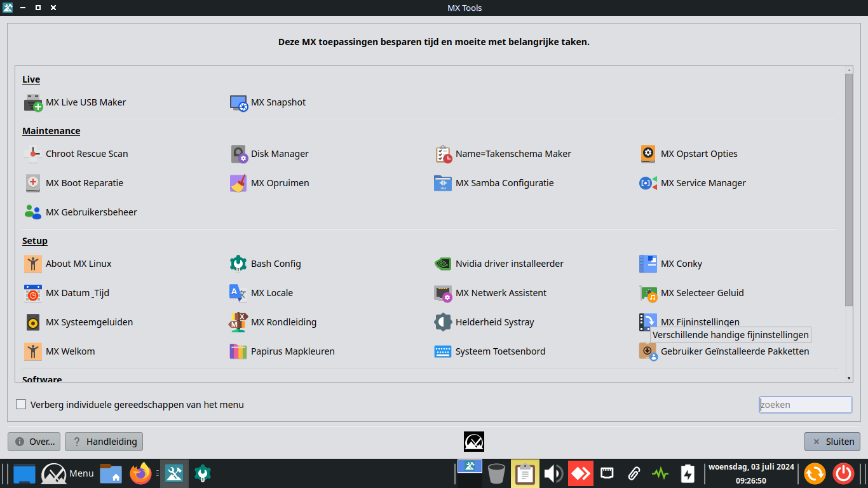This screenshot has height=488, width=868.
Task: Click the volume icon in system tray
Action: (x=553, y=473)
